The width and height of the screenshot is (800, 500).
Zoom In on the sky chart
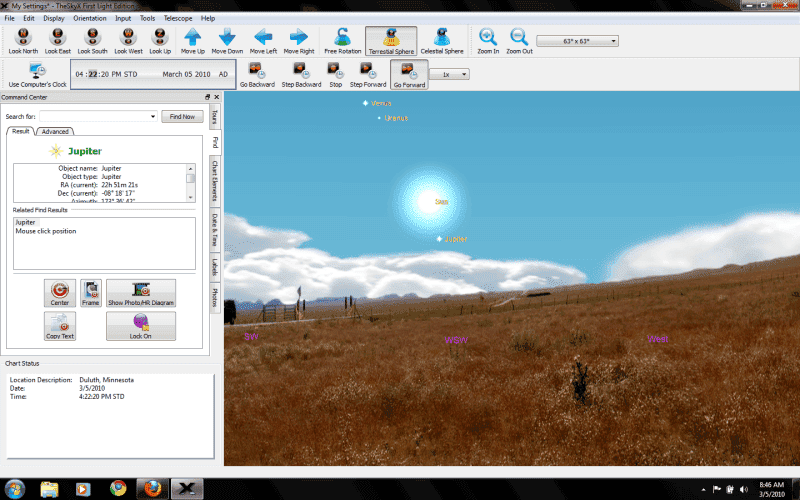[487, 37]
